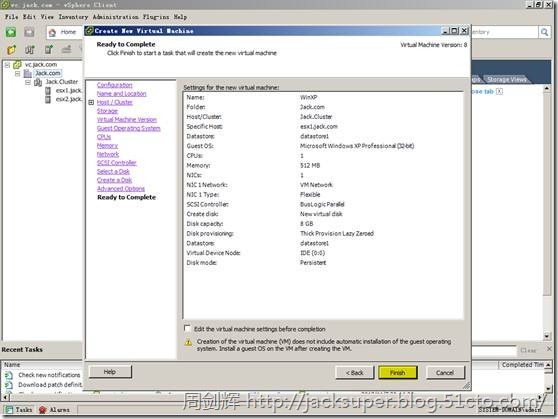Go to the Storage wizard step
Screen dimensions: 558x419
(x=107, y=111)
